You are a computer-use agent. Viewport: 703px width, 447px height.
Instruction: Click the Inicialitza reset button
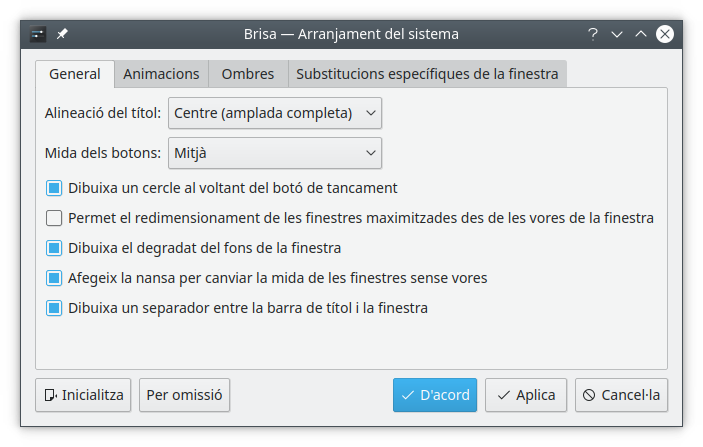(x=84, y=395)
